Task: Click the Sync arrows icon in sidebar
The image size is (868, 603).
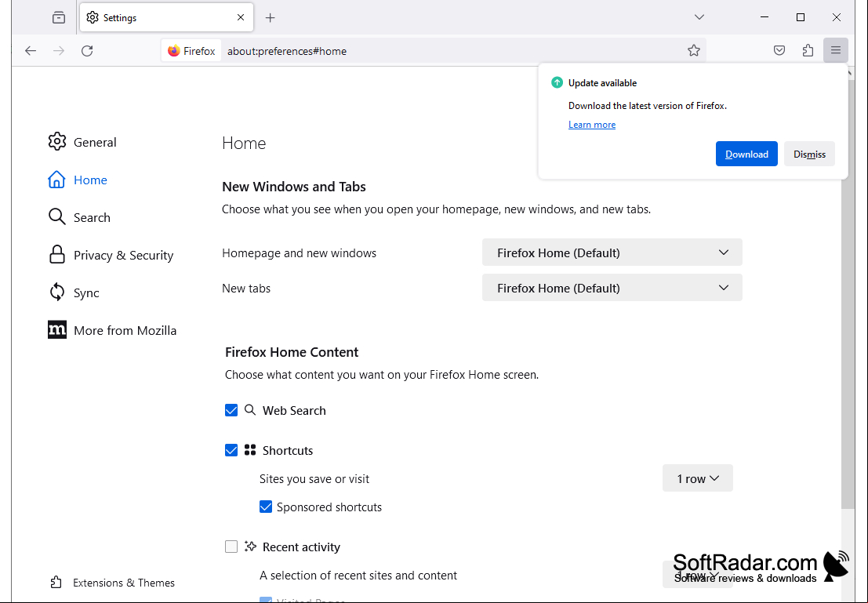Action: pos(57,292)
